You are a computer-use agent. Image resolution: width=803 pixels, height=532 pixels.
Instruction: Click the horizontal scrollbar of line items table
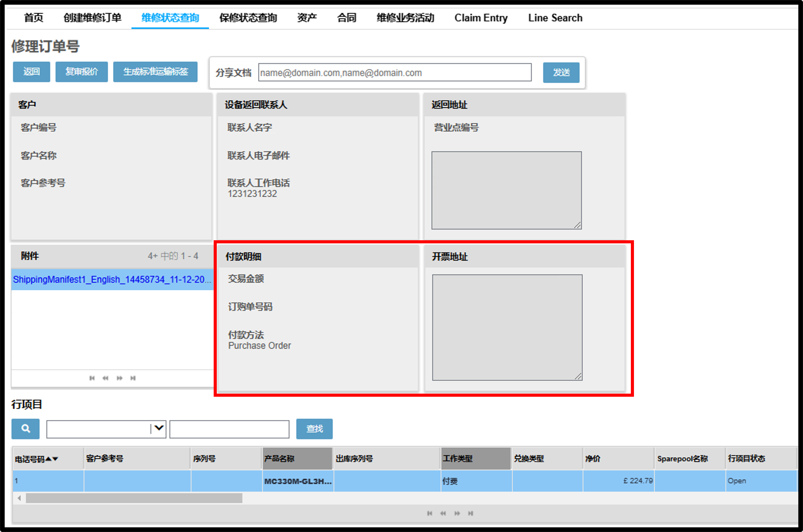point(134,498)
